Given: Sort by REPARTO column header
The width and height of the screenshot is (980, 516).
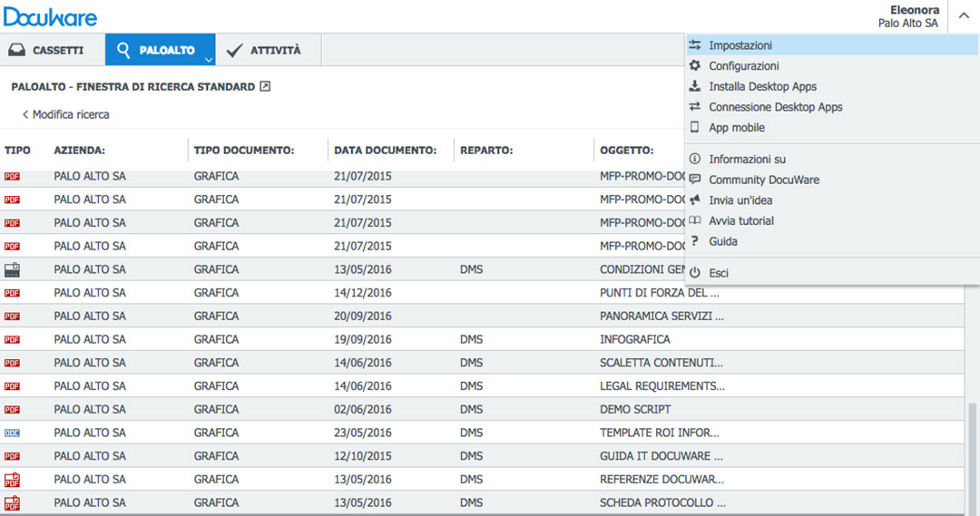Looking at the screenshot, I should coord(486,150).
